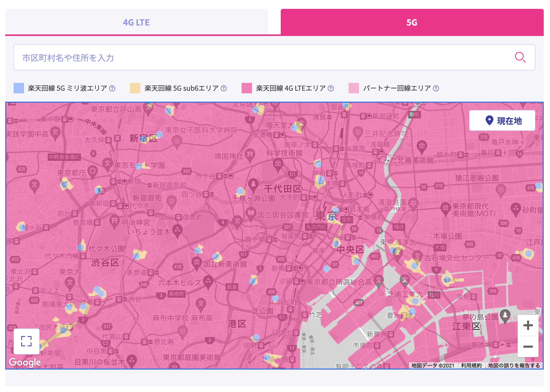Open the 利用規約 terms link
The width and height of the screenshot is (550, 392).
coord(471,365)
